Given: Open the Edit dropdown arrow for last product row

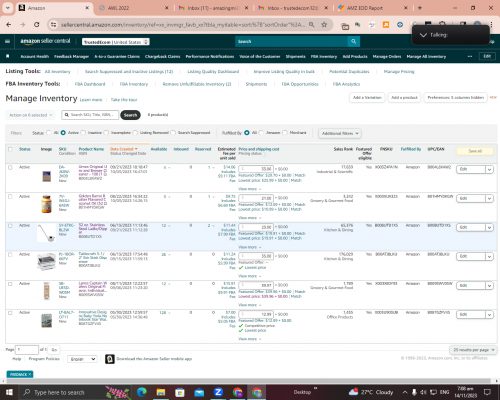Looking at the screenshot, I should pyautogui.click(x=489, y=315).
